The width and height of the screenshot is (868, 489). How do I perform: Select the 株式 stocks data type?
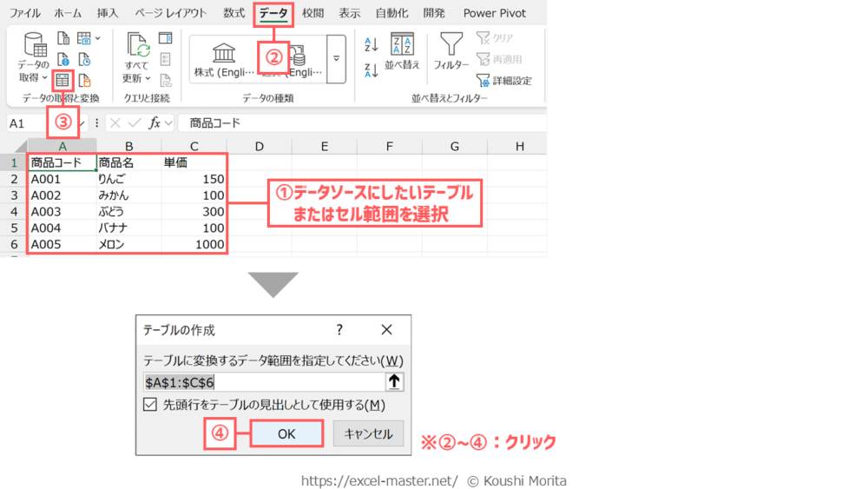(x=224, y=59)
